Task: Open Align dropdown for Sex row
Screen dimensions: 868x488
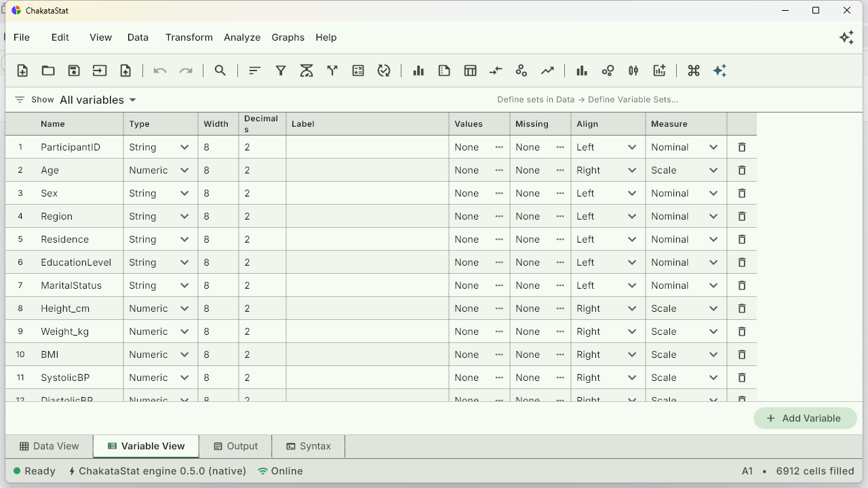Action: [608, 193]
